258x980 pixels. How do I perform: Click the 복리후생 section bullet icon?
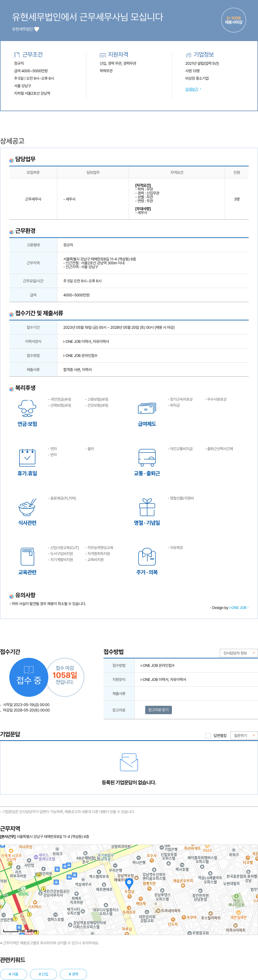(x=11, y=389)
